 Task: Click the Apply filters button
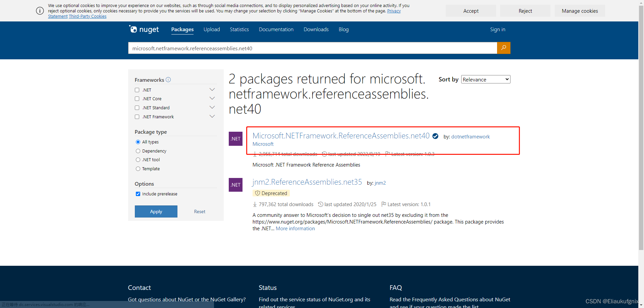156,211
